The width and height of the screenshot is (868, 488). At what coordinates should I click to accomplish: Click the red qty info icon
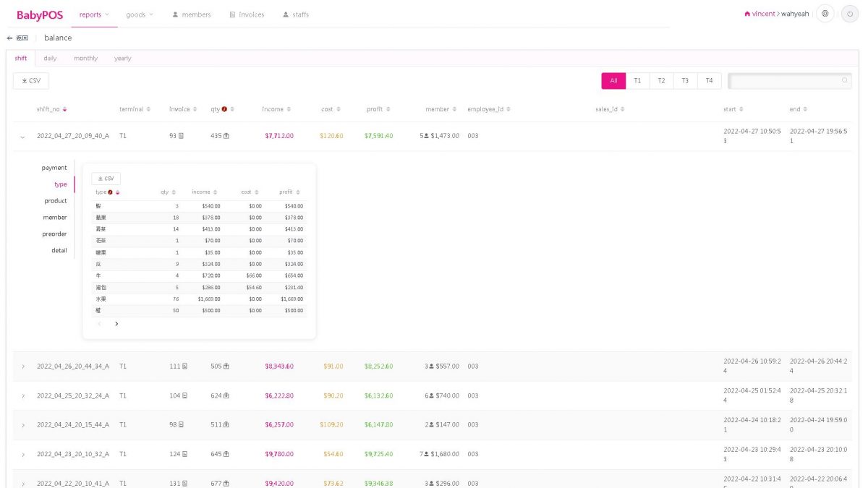[224, 109]
